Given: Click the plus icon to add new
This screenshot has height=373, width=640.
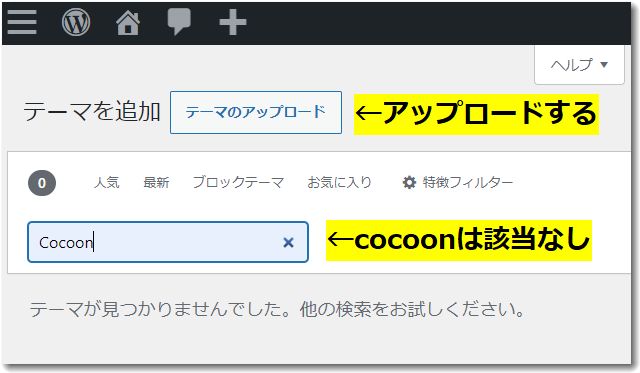Looking at the screenshot, I should pyautogui.click(x=233, y=22).
